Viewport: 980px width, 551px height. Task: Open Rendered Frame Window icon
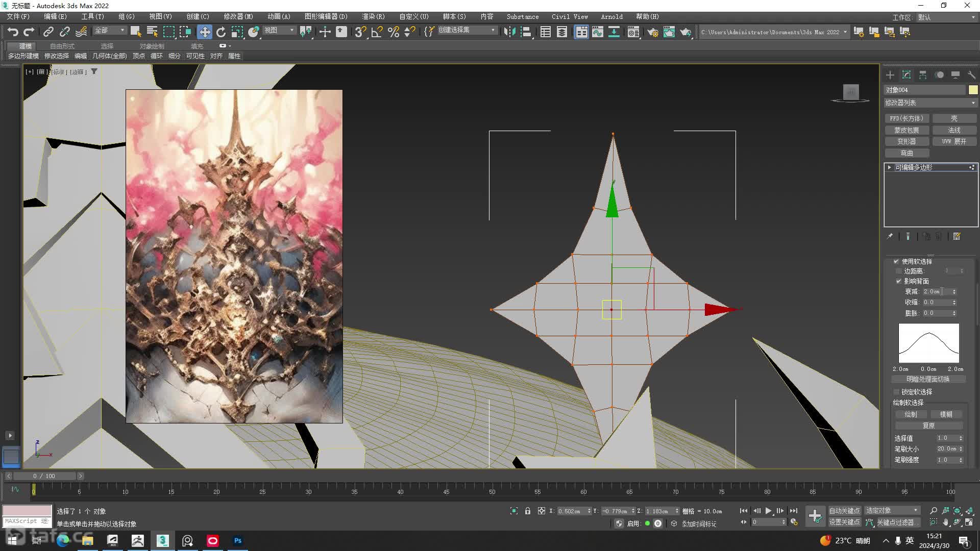pos(669,32)
